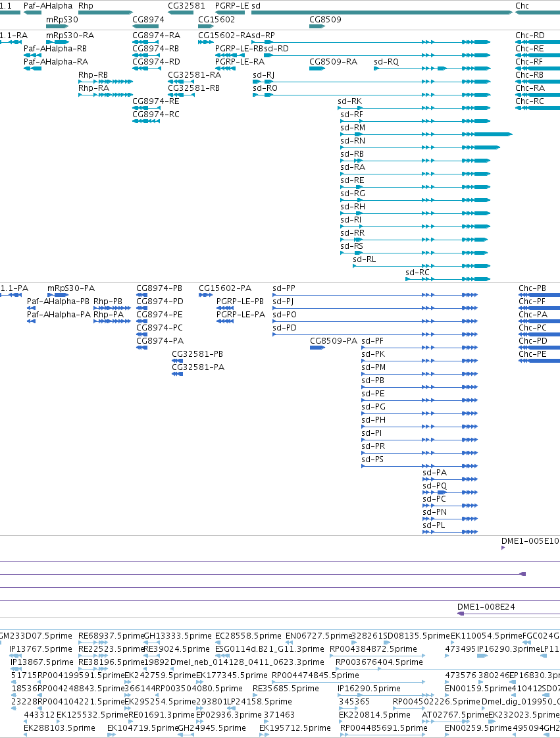
Task: Click protein sd-PQ label
Action: [434, 486]
